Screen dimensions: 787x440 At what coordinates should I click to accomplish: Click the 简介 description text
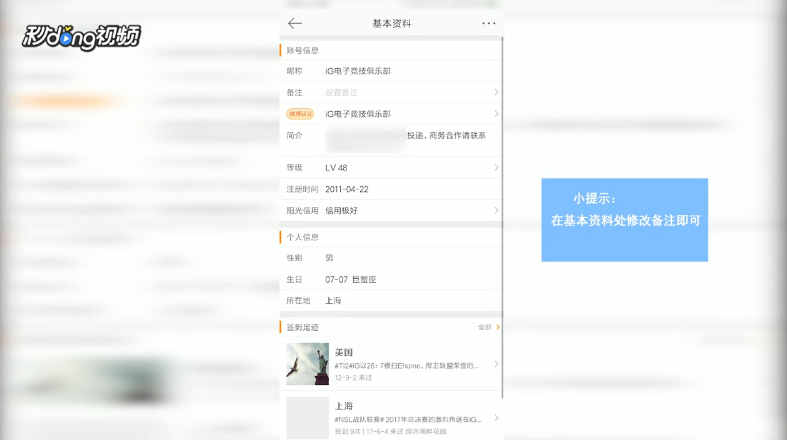406,140
